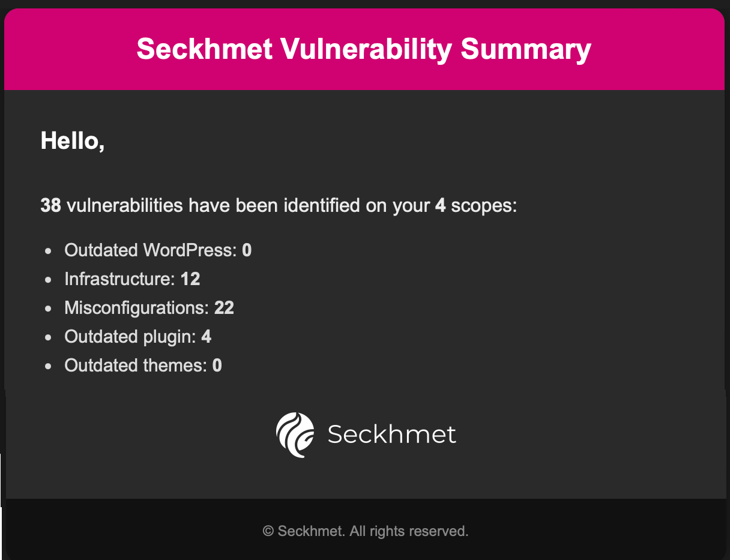Viewport: 730px width, 560px height.
Task: Click the Infrastructure count of 12
Action: point(190,279)
